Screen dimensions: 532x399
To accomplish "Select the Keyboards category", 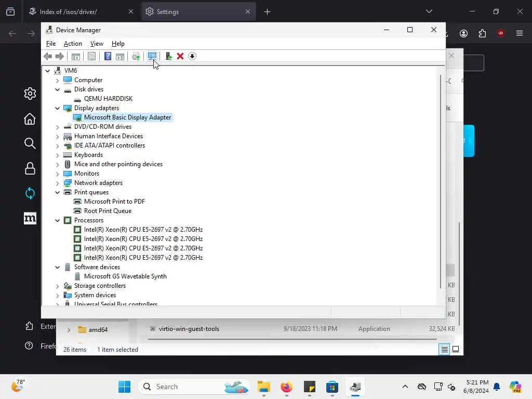I will click(x=88, y=155).
